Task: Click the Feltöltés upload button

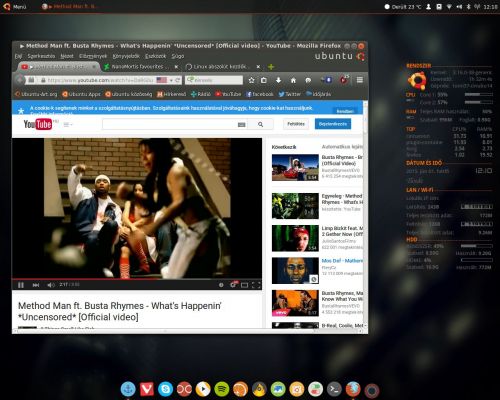Action: (x=296, y=124)
